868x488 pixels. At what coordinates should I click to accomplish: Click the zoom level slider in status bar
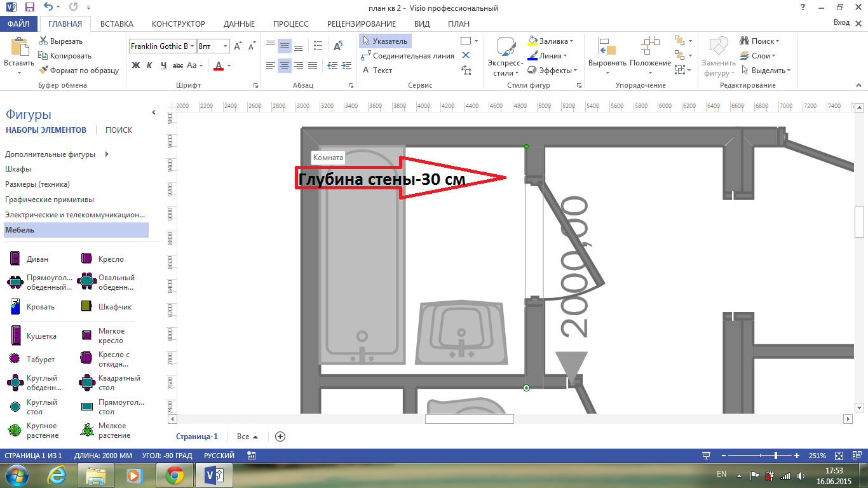776,456
